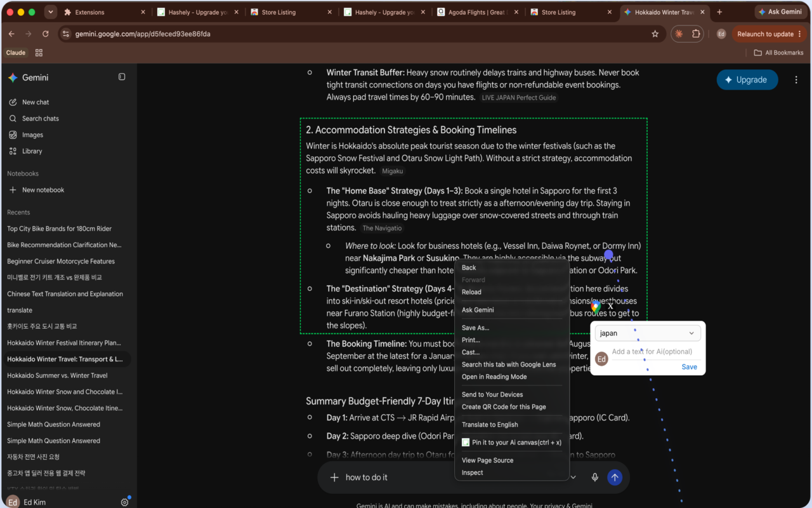Open chat 'Hokkaido Summer vs. Winter Travel'
812x508 pixels.
57,375
